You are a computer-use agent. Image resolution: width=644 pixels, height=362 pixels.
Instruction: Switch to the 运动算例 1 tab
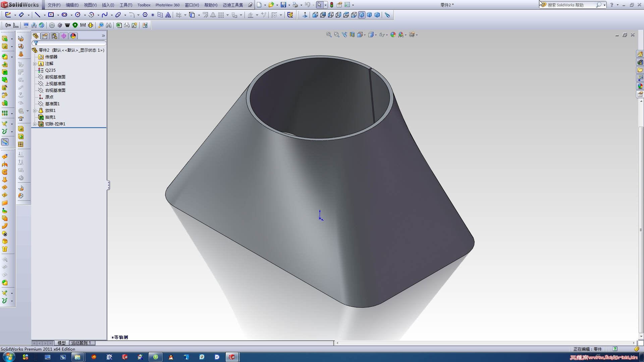tap(82, 343)
